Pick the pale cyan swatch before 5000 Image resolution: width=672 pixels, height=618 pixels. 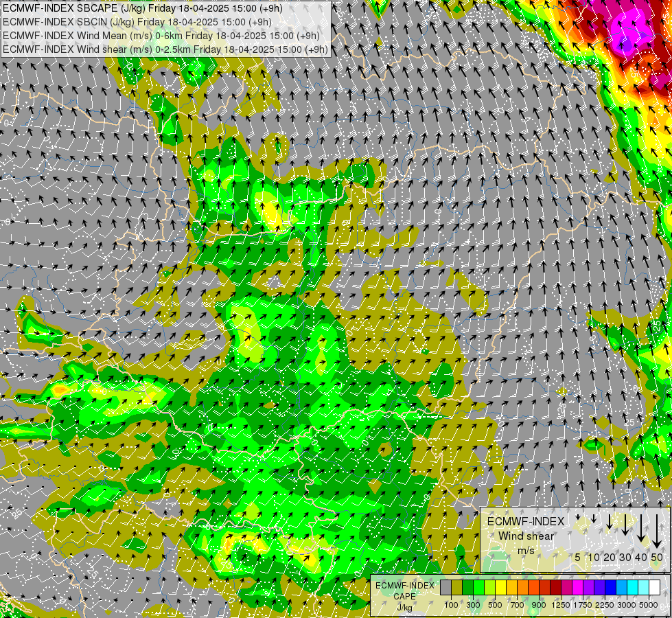click(644, 587)
